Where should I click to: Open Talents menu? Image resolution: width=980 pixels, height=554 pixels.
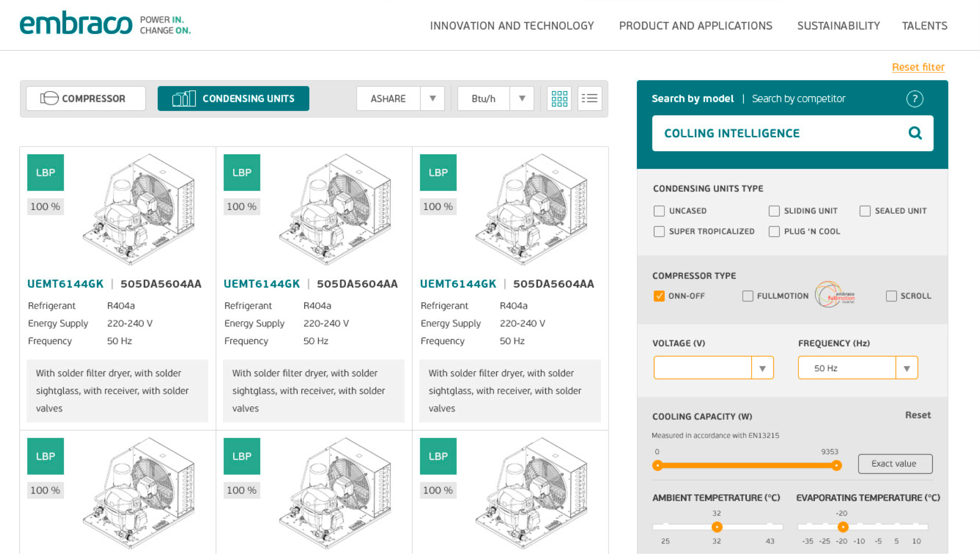coord(924,26)
